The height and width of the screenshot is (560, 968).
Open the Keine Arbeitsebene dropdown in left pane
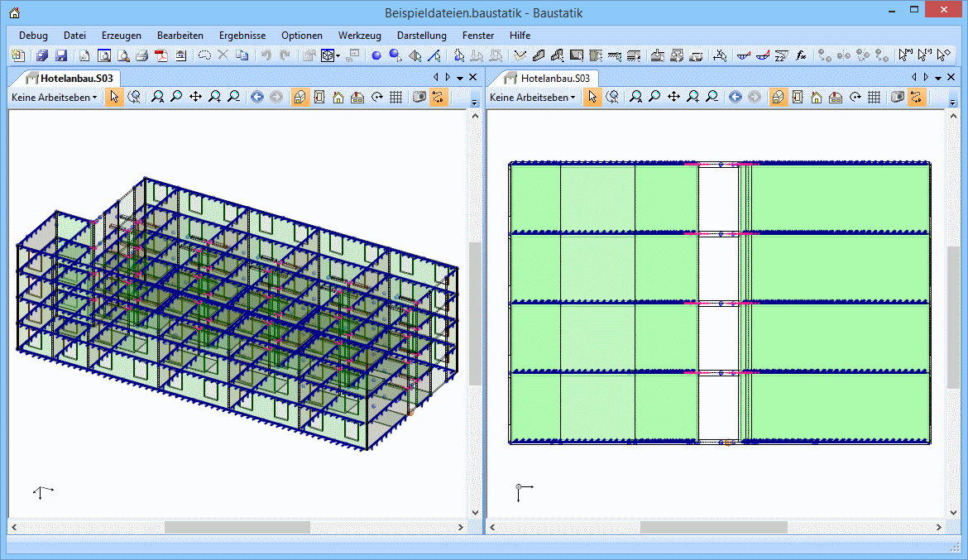54,97
